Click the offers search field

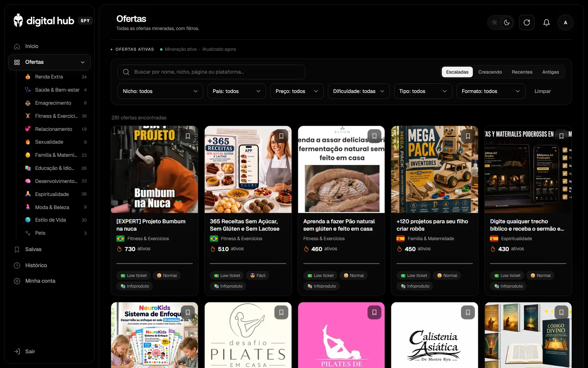point(211,72)
